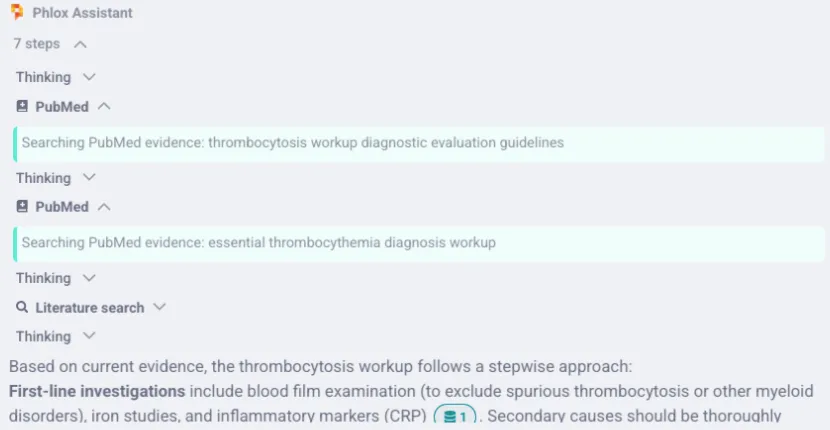Expand the Literature search chevron
Viewport: 830px width, 430px height.
click(x=159, y=307)
